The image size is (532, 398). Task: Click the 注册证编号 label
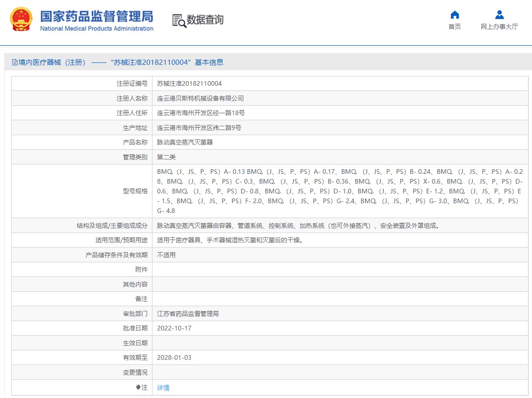tap(132, 83)
